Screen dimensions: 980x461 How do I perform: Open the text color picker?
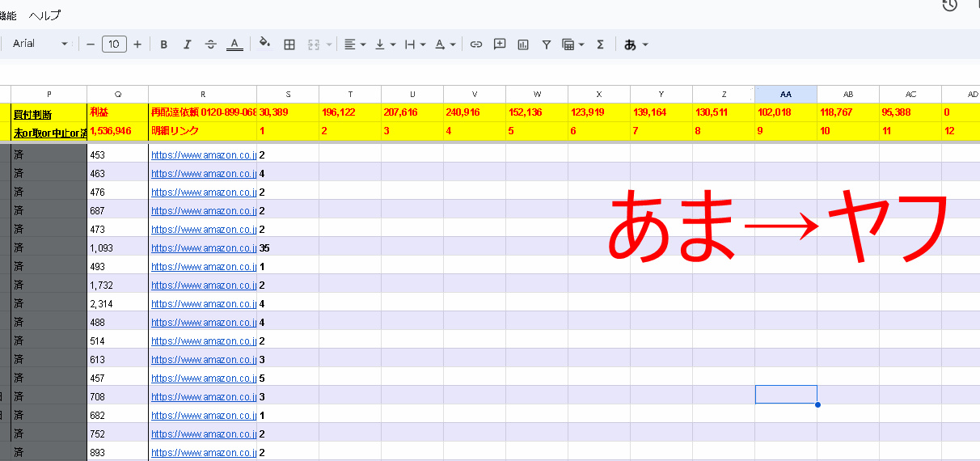(234, 44)
